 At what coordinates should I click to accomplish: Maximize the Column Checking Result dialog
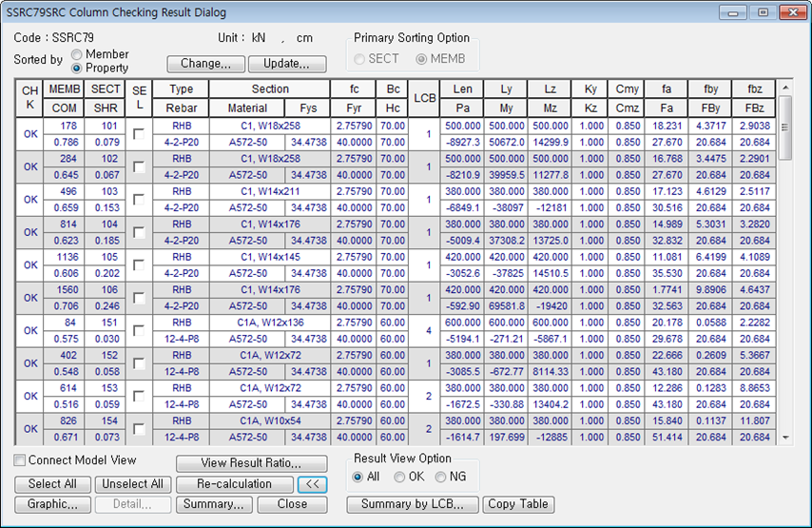pos(763,12)
